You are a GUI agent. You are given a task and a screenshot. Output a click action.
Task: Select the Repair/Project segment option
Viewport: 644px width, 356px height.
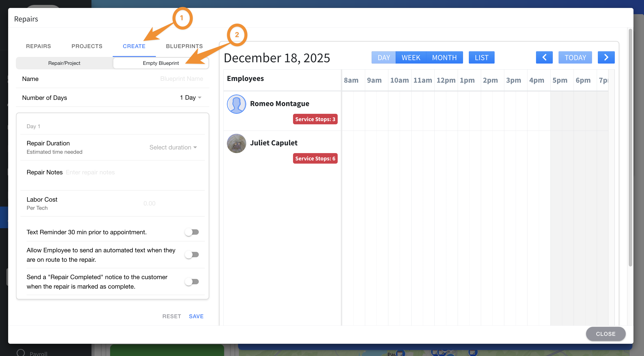[64, 63]
